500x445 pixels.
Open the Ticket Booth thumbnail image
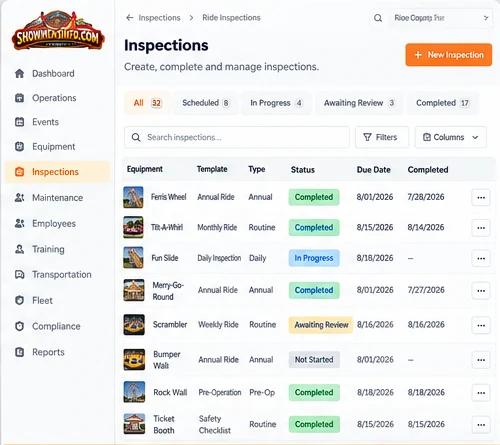134,424
